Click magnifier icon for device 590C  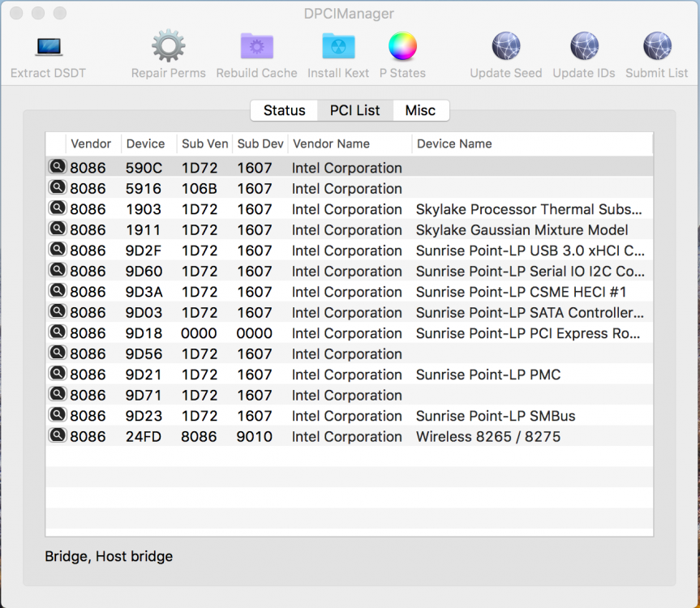tap(58, 167)
